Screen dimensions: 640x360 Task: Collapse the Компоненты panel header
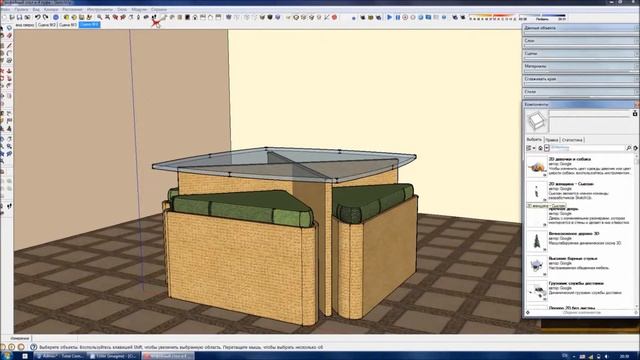tap(579, 104)
